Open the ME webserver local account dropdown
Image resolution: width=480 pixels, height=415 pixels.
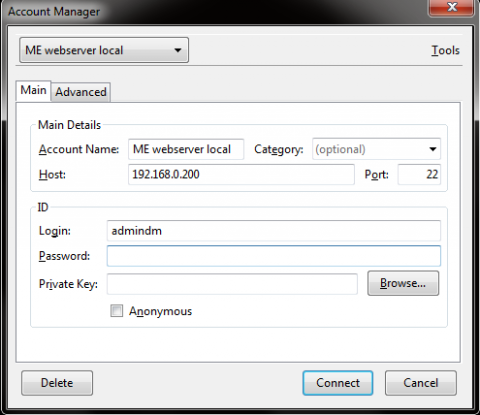click(x=104, y=50)
